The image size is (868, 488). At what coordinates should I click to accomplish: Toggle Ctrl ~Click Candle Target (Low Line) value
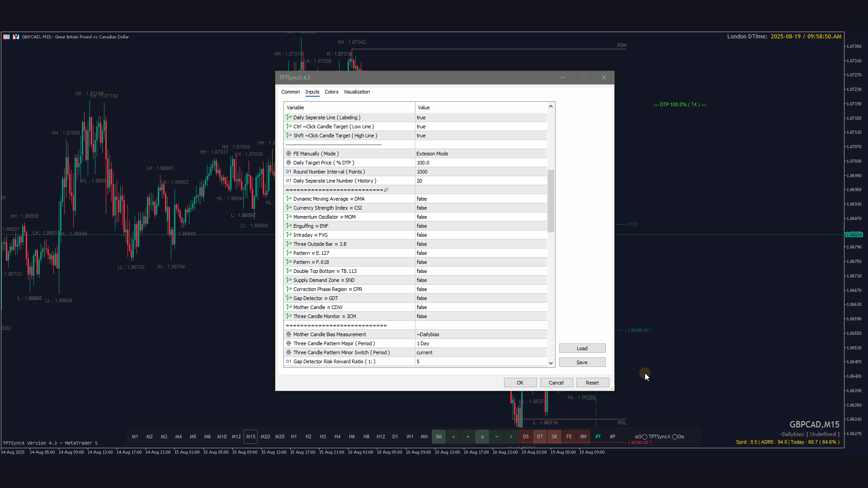click(x=481, y=127)
